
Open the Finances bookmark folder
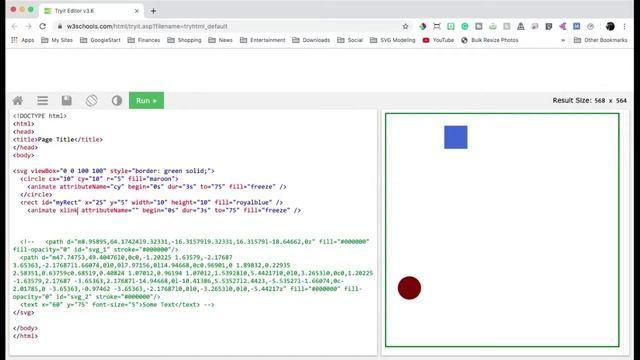[144, 40]
